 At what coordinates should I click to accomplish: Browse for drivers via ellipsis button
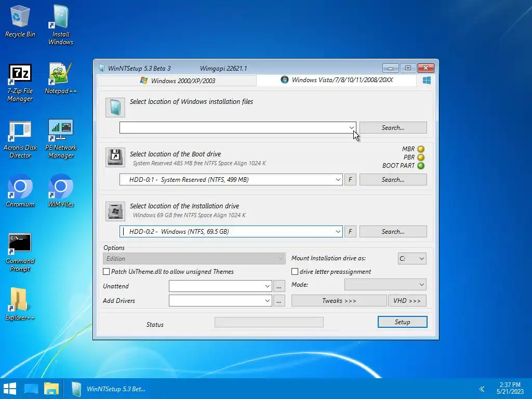point(279,301)
